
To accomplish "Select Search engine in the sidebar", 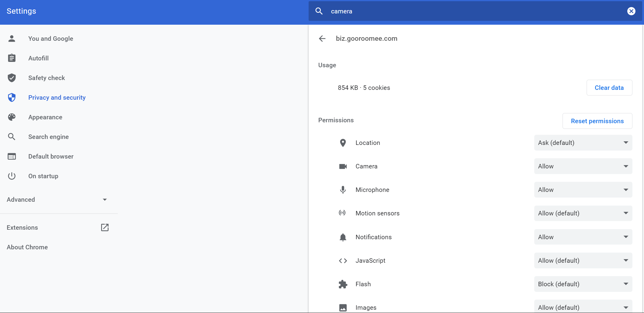I will click(48, 137).
